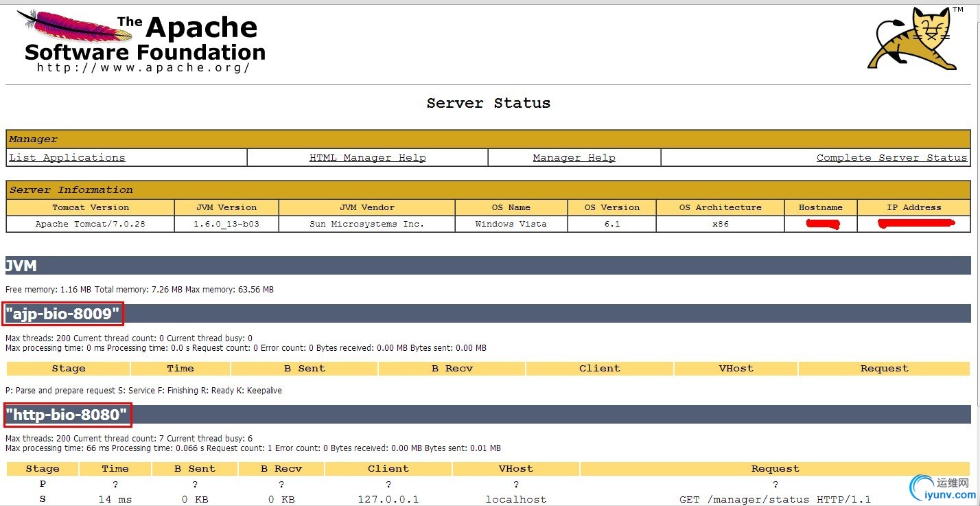This screenshot has width=980, height=506.
Task: Click the Hostname column header
Action: point(820,207)
